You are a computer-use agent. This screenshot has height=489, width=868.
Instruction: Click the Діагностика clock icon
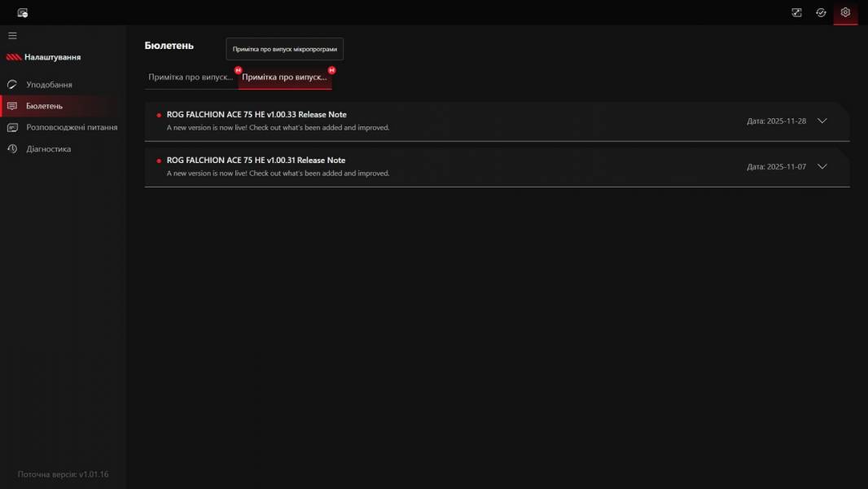pos(12,149)
